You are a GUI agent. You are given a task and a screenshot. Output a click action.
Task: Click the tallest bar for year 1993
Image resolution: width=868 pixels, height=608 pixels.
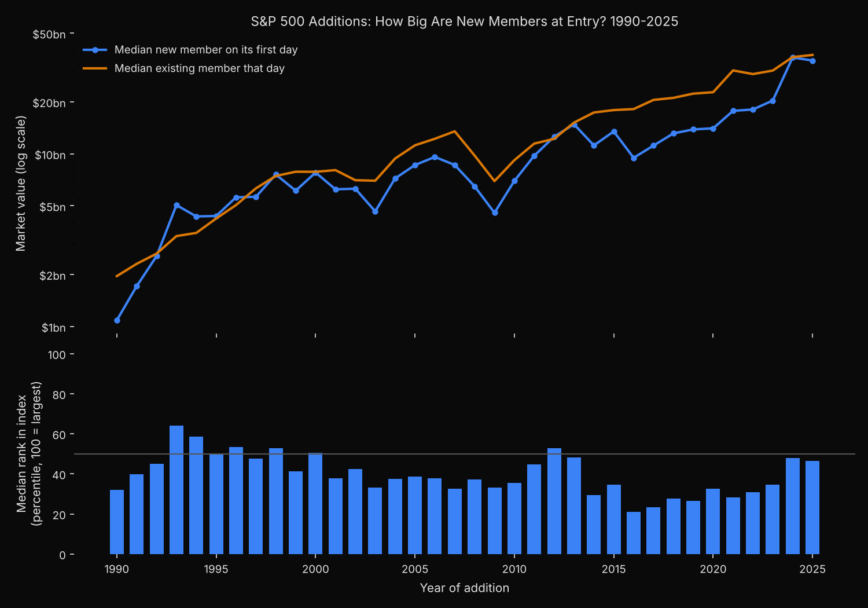pos(176,490)
